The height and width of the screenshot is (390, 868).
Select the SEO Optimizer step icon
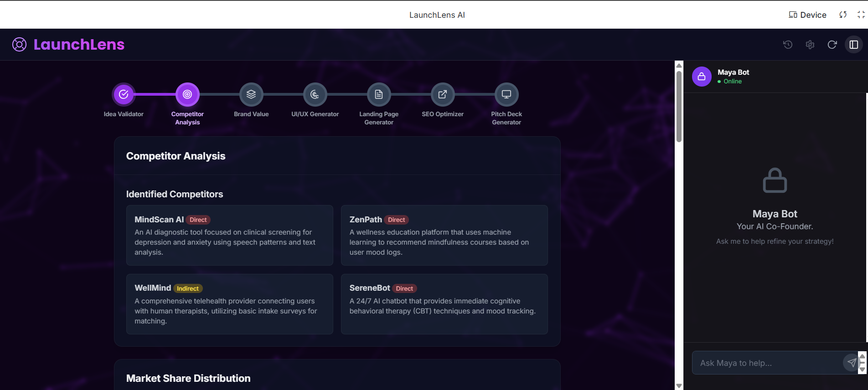pos(443,94)
